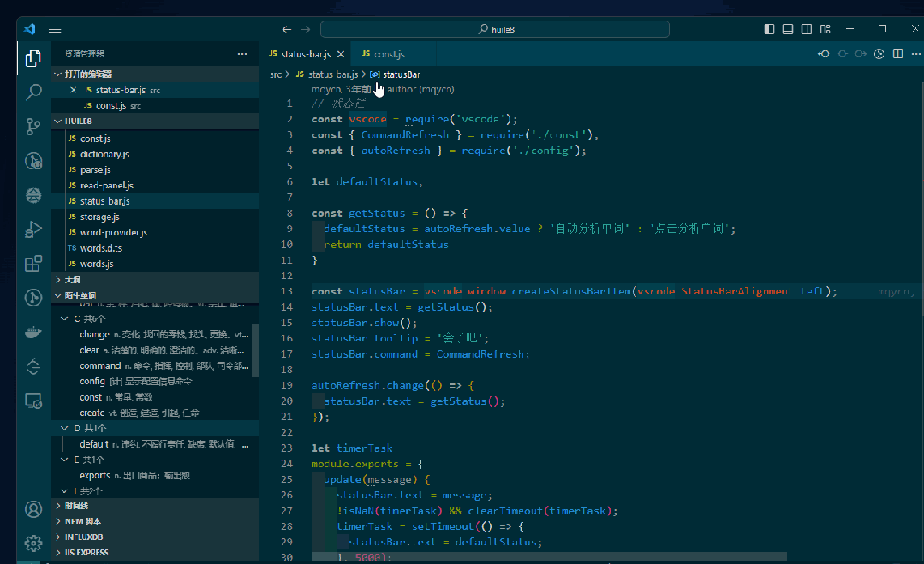Click the src breadcrumb segment
This screenshot has height=564, width=924.
[275, 74]
